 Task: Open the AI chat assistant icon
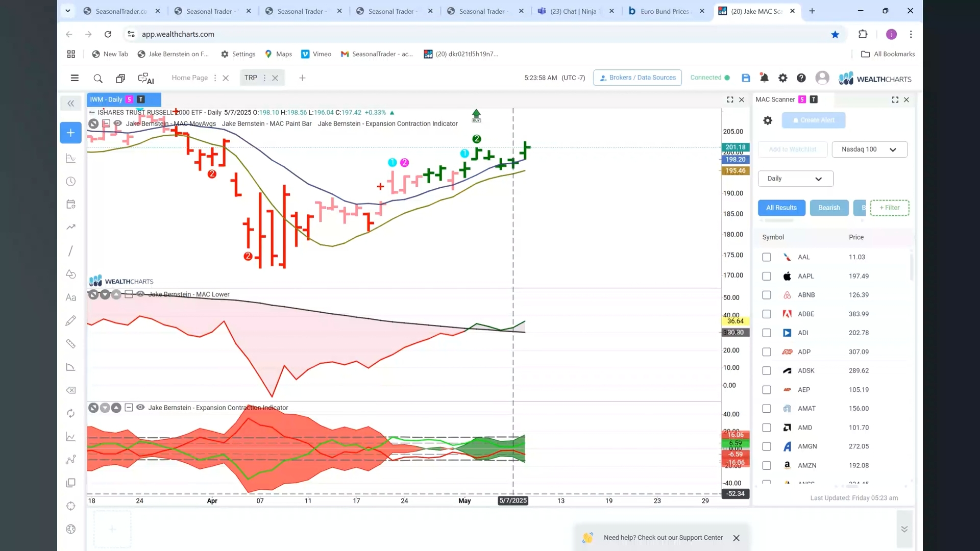click(x=146, y=79)
